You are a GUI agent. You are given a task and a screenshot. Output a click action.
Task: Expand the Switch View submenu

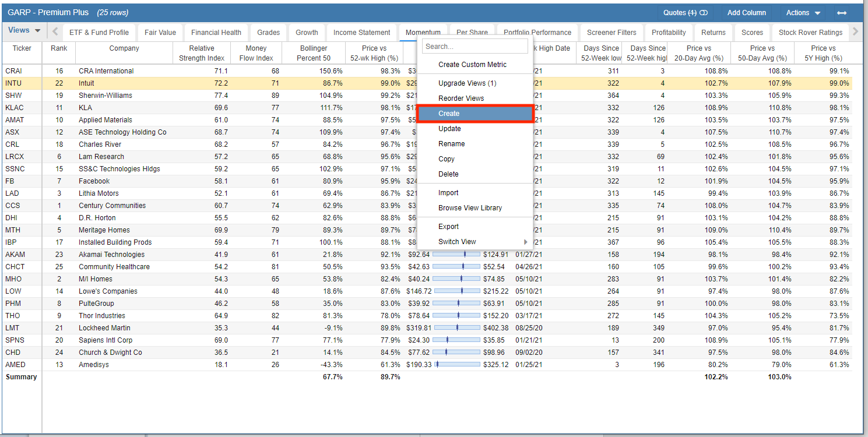(x=475, y=242)
